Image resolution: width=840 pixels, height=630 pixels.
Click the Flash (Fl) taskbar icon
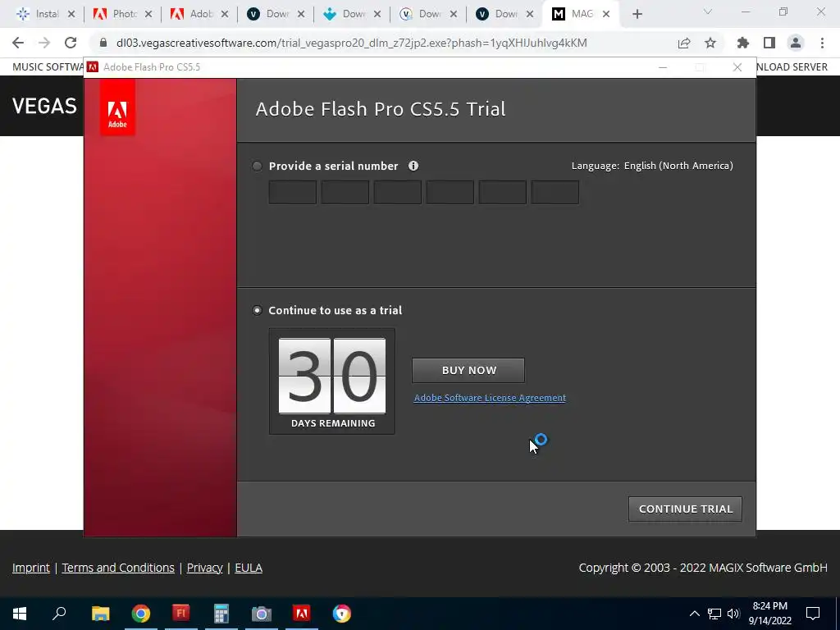(181, 614)
